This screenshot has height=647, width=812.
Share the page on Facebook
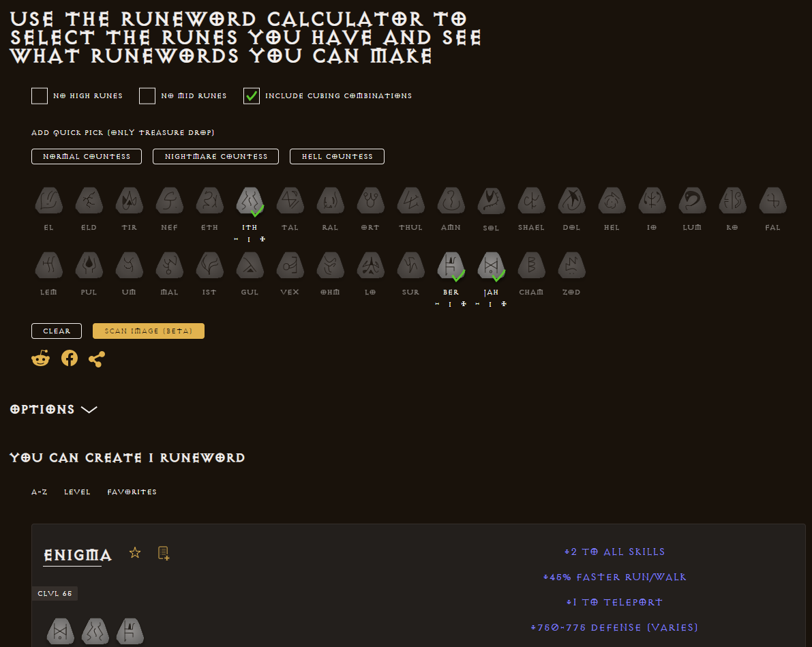70,359
